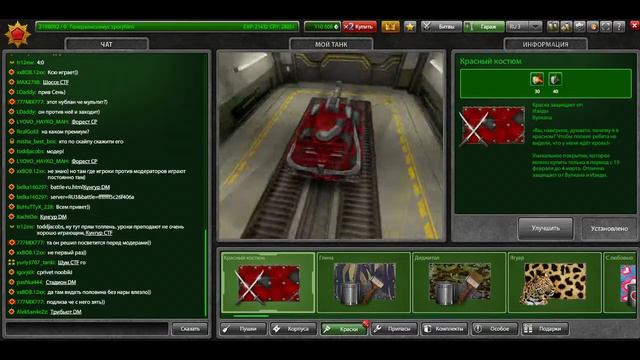The image size is (640, 360).
Task: Click the x2 Купить buy button
Action: [x=359, y=27]
